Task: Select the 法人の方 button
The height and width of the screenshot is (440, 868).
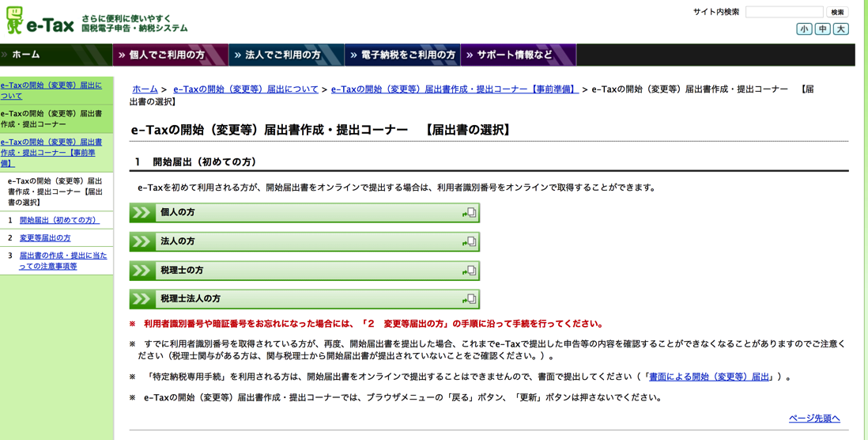Action: 304,241
